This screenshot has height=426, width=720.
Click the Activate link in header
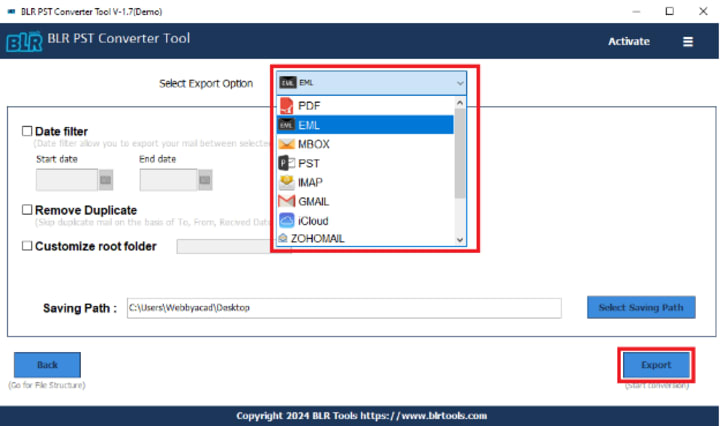[629, 41]
